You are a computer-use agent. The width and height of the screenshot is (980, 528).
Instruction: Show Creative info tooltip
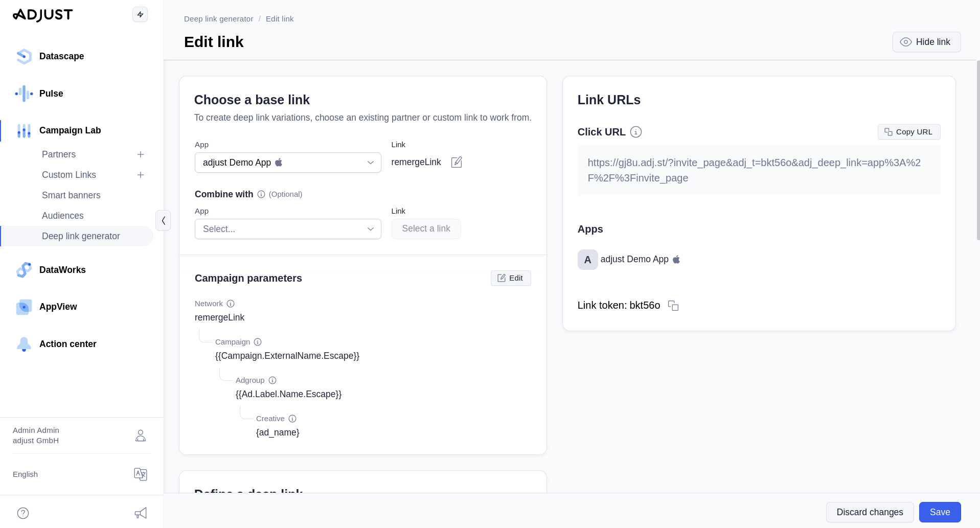[292, 419]
